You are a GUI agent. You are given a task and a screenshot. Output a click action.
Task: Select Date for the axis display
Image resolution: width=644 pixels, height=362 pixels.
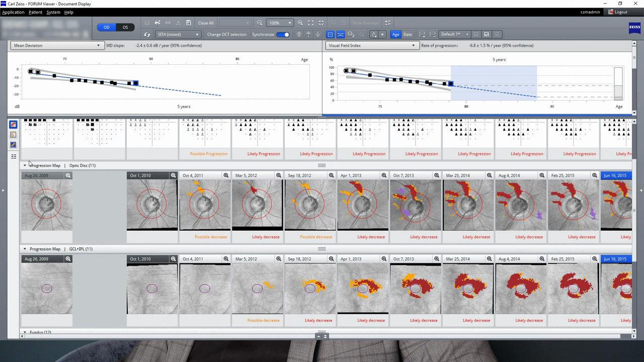pos(408,35)
